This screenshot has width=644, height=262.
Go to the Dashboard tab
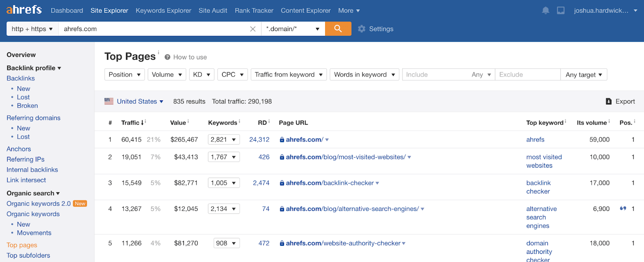(x=67, y=10)
